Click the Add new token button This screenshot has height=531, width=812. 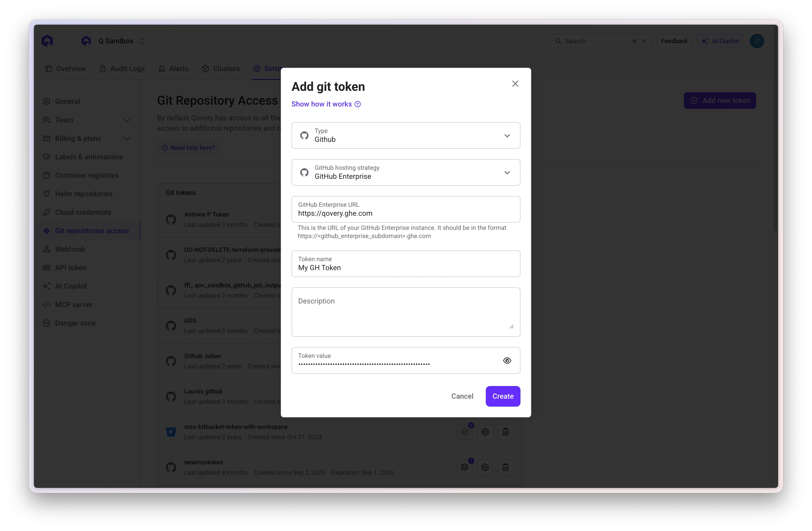720,100
